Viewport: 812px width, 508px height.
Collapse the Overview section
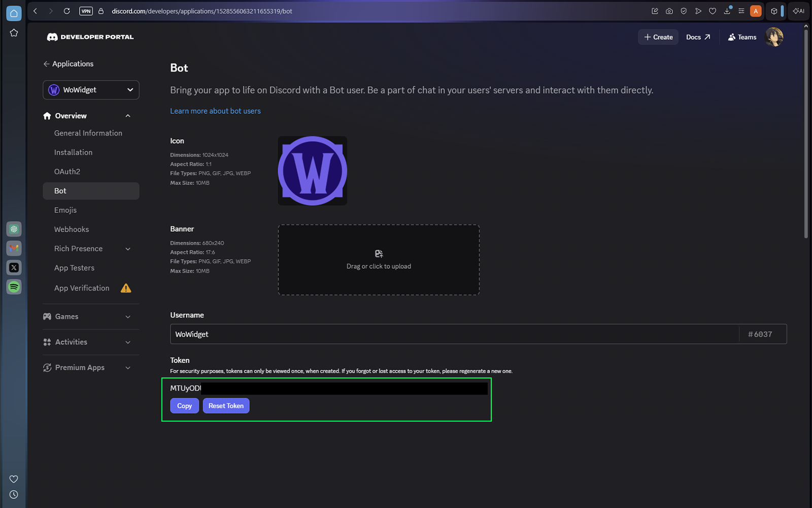[x=128, y=116]
